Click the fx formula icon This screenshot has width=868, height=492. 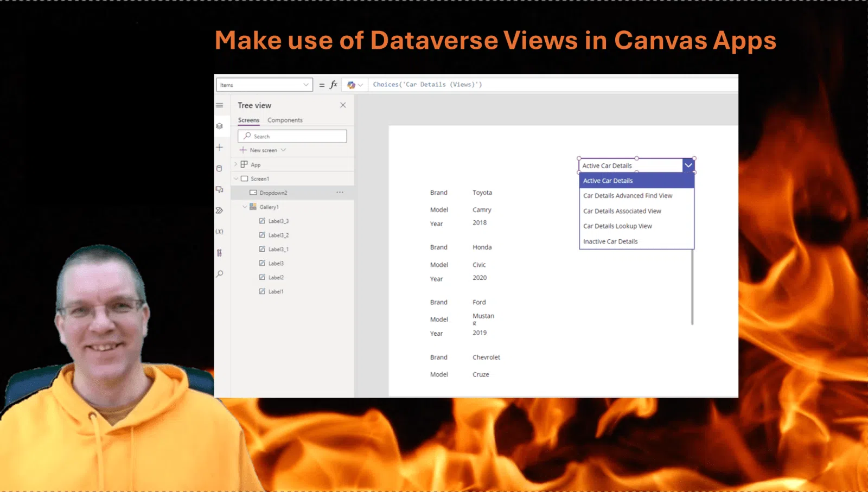point(334,85)
